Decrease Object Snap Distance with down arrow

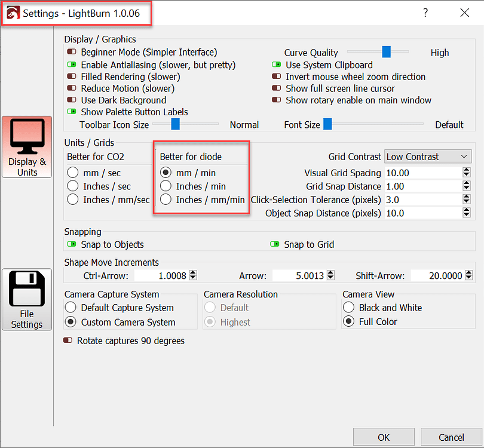pos(467,216)
